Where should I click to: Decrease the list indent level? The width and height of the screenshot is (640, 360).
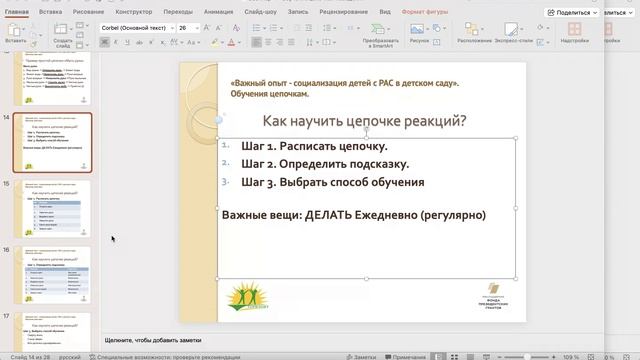(x=297, y=28)
